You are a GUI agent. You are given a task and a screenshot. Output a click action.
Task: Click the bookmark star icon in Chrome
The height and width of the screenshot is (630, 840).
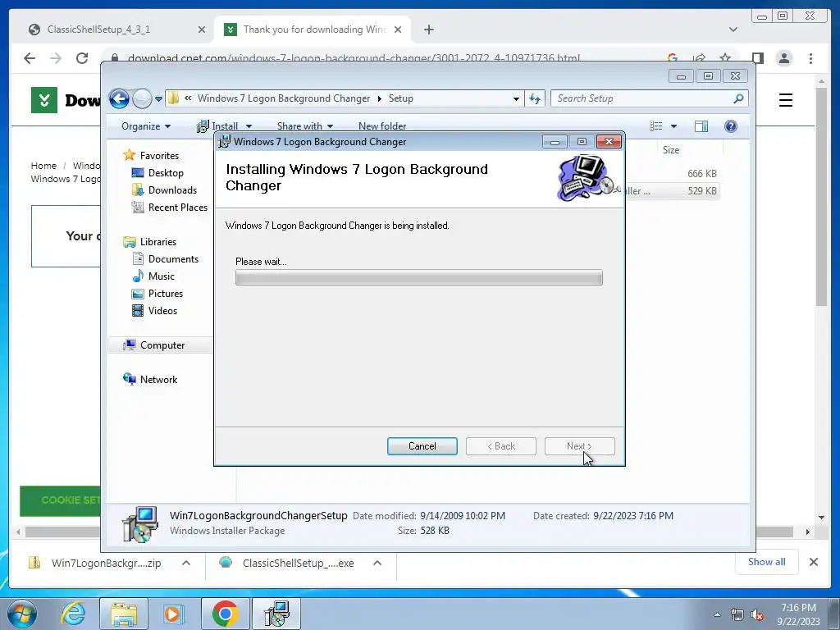click(725, 58)
